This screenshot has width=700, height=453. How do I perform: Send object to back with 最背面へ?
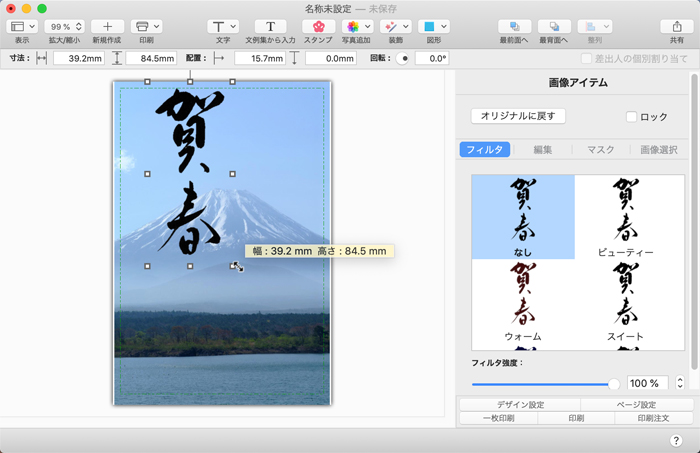coord(554,26)
